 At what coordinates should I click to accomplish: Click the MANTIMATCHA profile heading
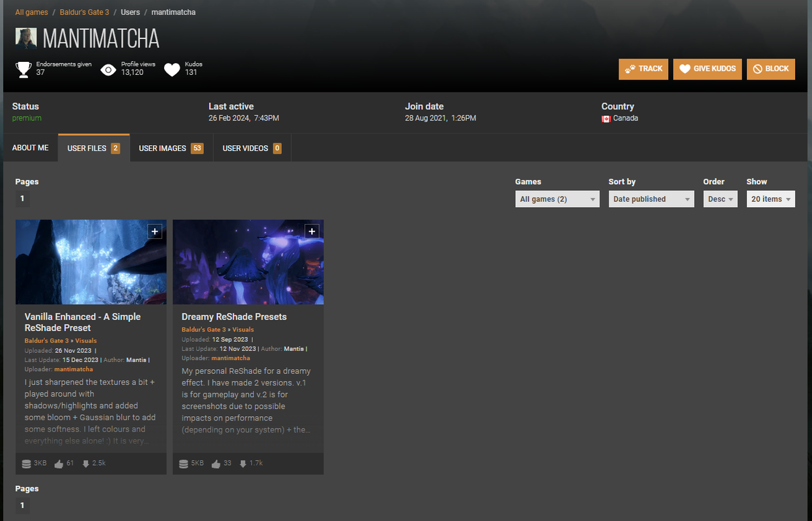101,39
